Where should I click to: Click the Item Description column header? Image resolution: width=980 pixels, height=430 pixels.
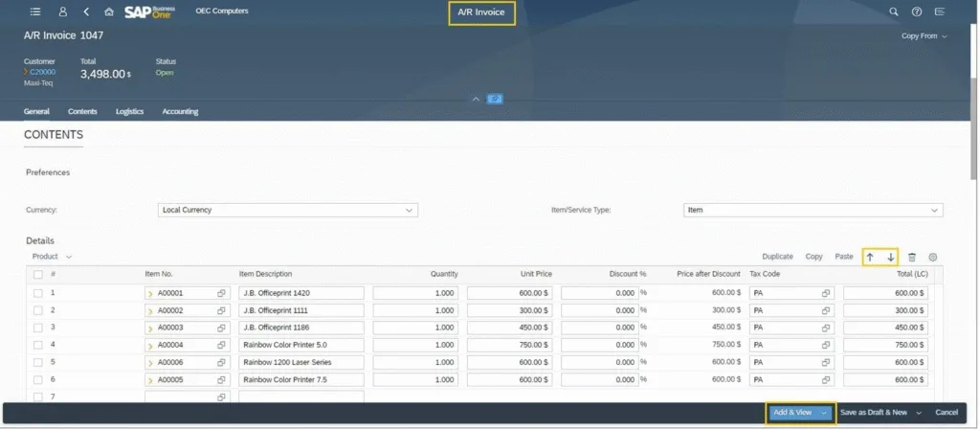pyautogui.click(x=265, y=274)
